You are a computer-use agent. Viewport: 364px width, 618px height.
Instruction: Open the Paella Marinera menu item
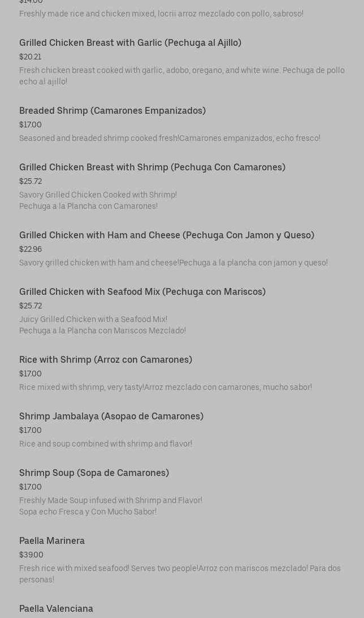tap(52, 541)
